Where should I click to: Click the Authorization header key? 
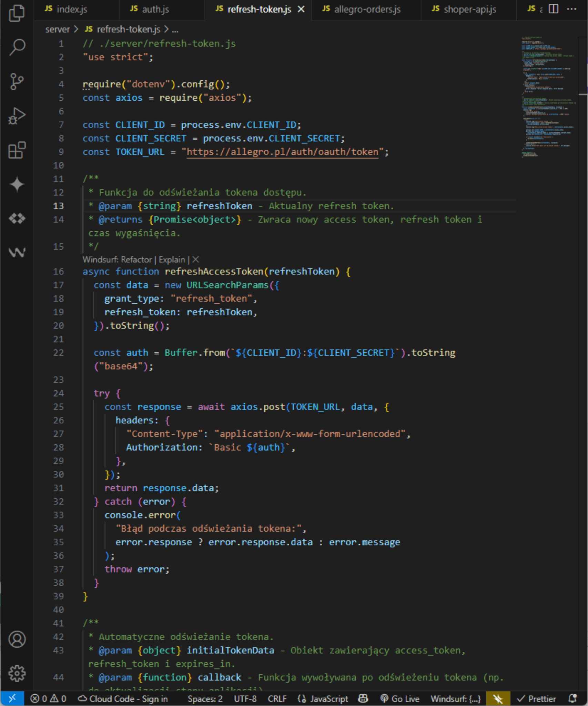coord(162,447)
